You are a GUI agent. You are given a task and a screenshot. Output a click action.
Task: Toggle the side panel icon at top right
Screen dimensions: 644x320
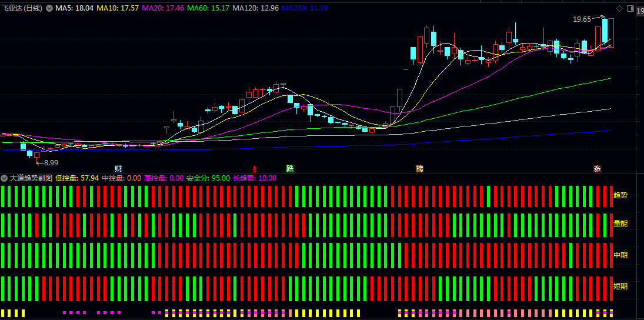630,8
